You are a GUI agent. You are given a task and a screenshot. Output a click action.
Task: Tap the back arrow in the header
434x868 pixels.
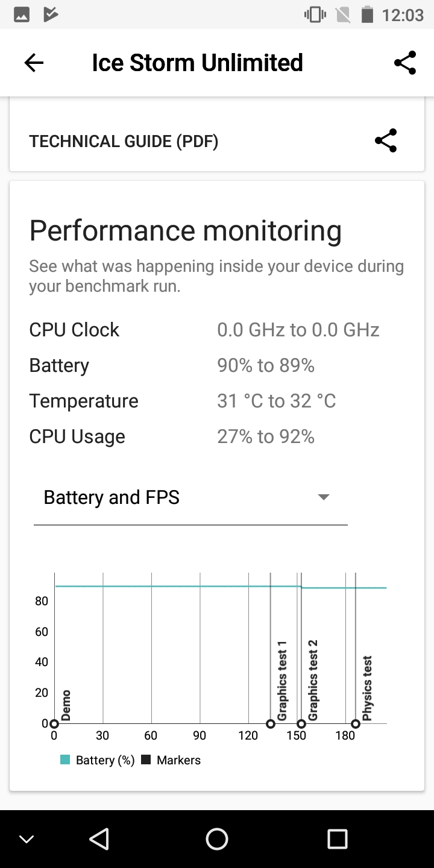34,63
